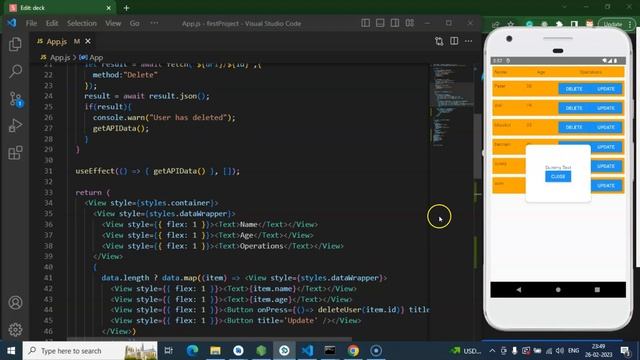Open Task View on the taskbar
640x360 pixels.
[168, 351]
